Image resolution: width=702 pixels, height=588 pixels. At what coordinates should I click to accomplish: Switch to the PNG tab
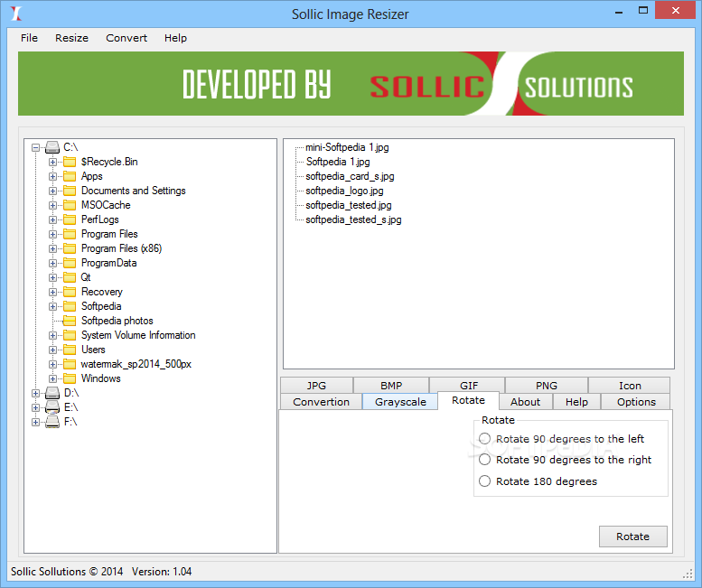click(547, 386)
